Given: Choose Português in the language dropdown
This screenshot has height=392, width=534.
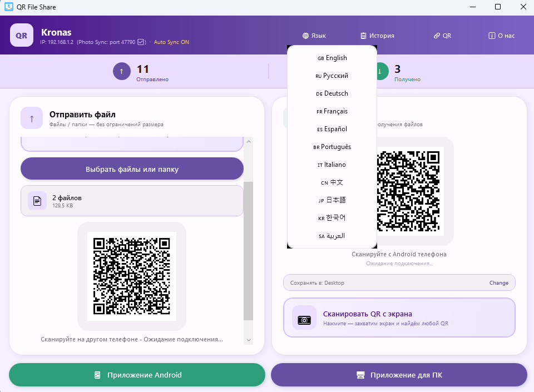Looking at the screenshot, I should [x=332, y=147].
